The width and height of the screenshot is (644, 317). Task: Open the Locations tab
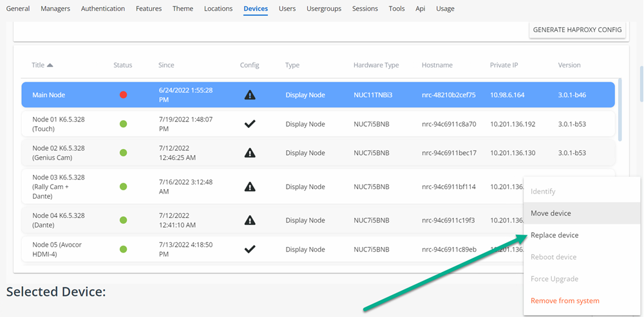tap(218, 9)
